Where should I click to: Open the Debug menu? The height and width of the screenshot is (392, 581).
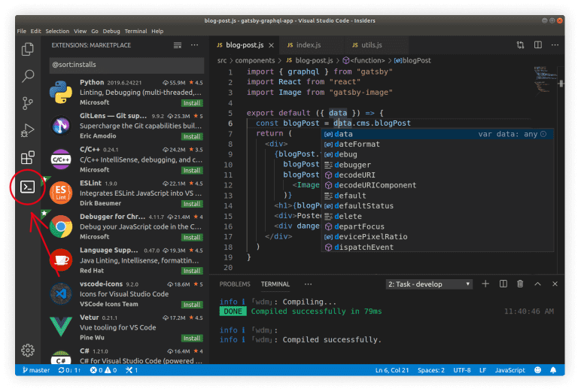111,31
